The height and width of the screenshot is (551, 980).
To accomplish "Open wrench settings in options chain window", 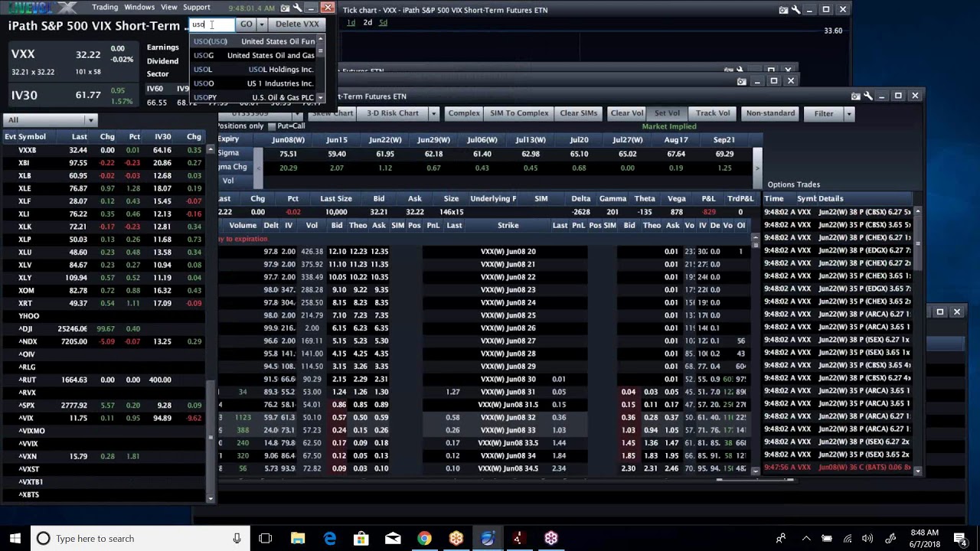I will click(867, 96).
